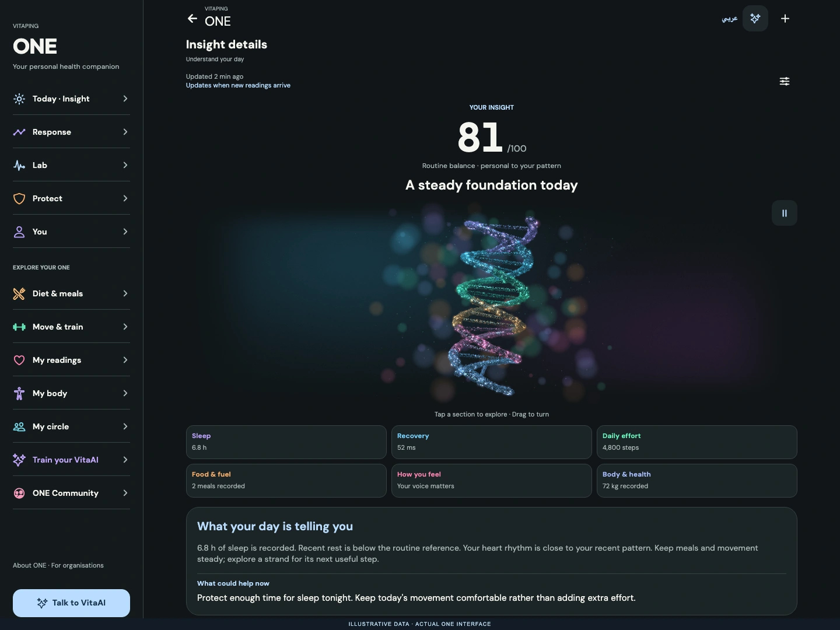Click 'Updates when new readings arrive' link

coord(238,85)
